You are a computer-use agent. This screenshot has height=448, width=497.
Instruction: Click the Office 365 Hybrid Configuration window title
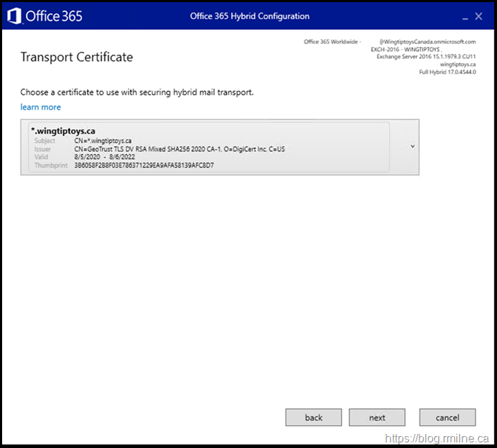[x=250, y=16]
